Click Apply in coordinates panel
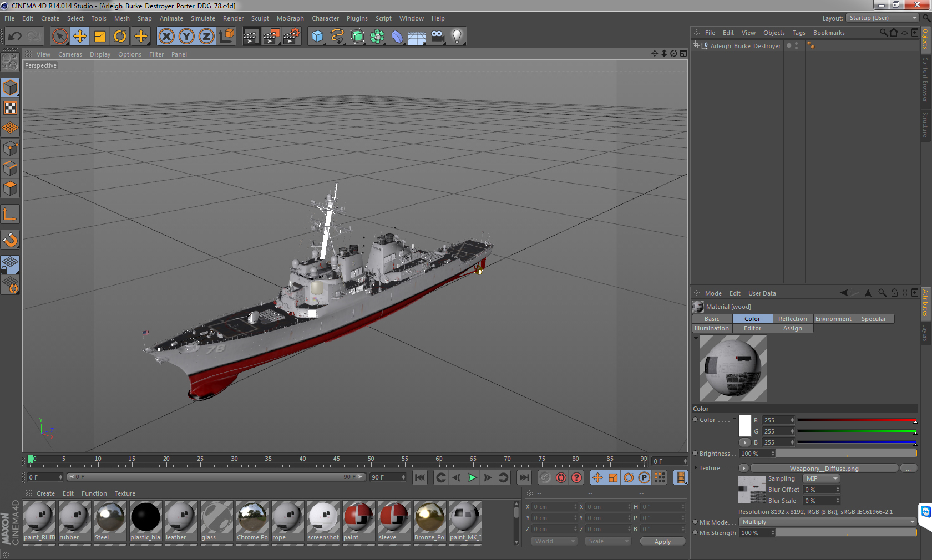The image size is (932, 560). 662,542
